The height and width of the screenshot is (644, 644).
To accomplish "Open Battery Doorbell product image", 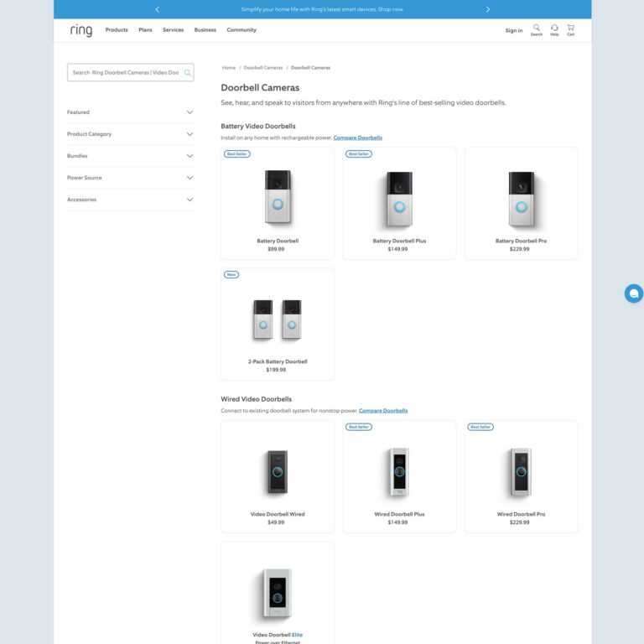I will coord(278,197).
